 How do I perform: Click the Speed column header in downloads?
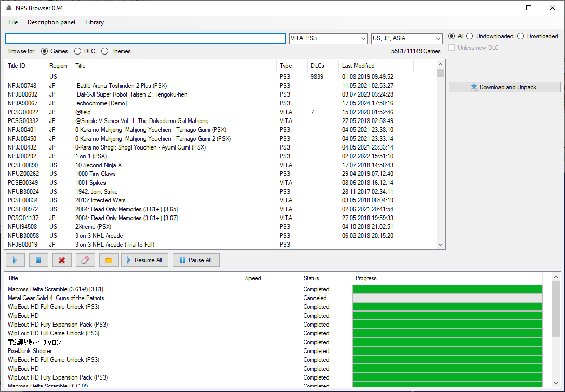coord(271,278)
